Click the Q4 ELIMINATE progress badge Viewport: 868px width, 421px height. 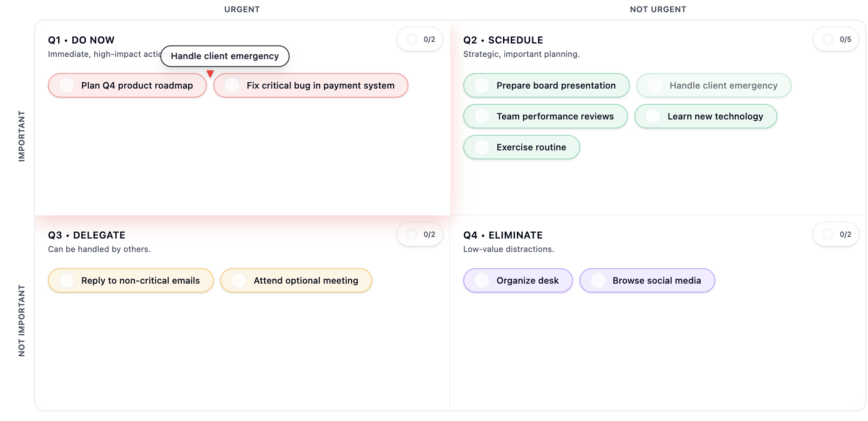tap(836, 234)
